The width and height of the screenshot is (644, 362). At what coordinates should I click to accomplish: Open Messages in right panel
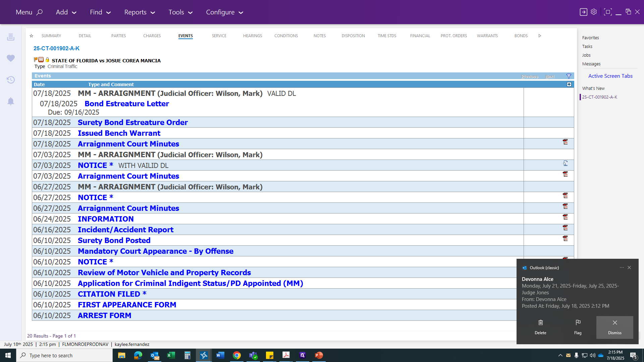coord(591,64)
